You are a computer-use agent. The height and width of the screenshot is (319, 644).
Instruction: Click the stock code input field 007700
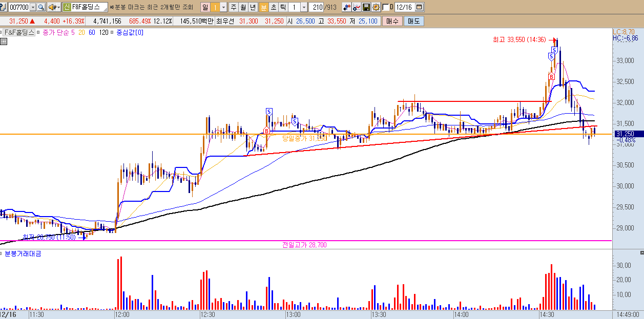coord(19,7)
